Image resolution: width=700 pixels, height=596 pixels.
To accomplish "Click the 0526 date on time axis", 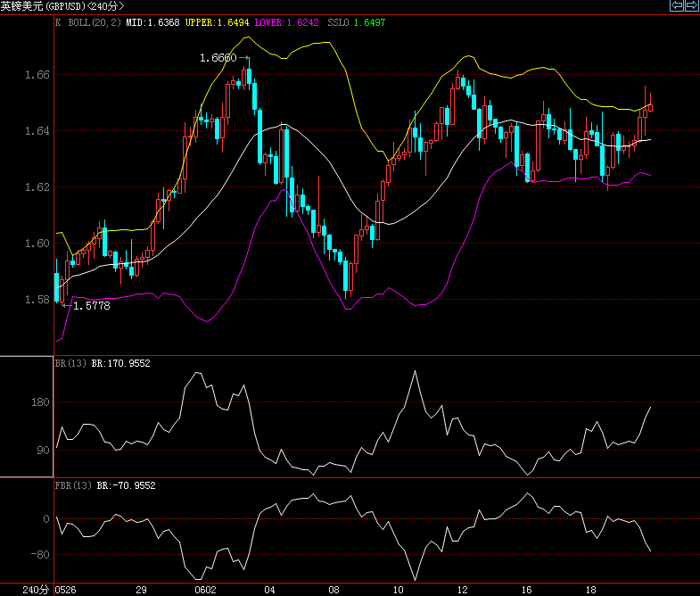I will pyautogui.click(x=65, y=590).
